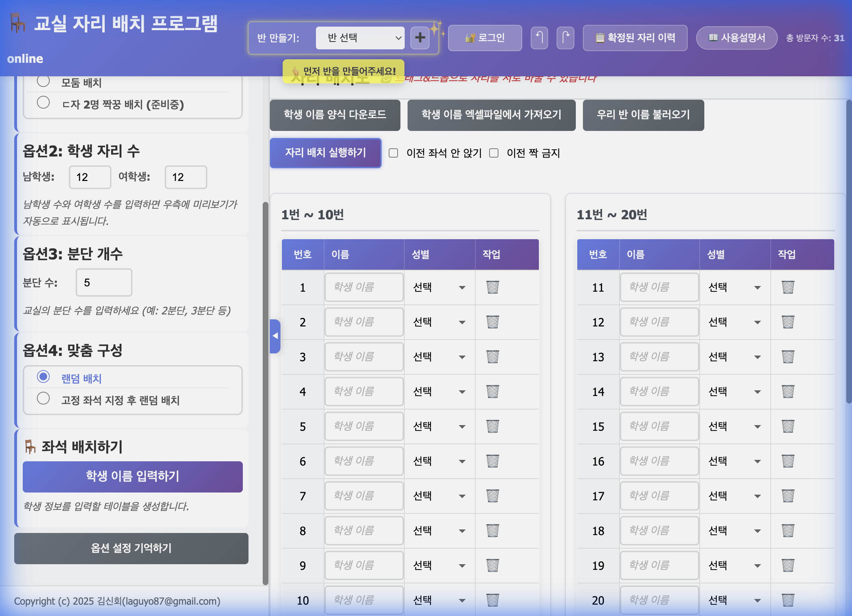The height and width of the screenshot is (616, 852).
Task: Enable the 이전 좌석 안 앉기 checkbox
Action: (x=393, y=153)
